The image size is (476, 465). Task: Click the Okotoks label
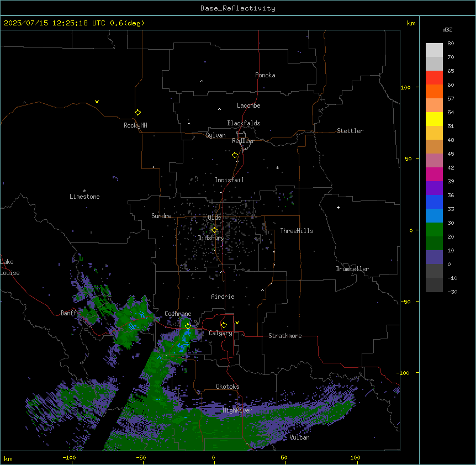pyautogui.click(x=228, y=387)
